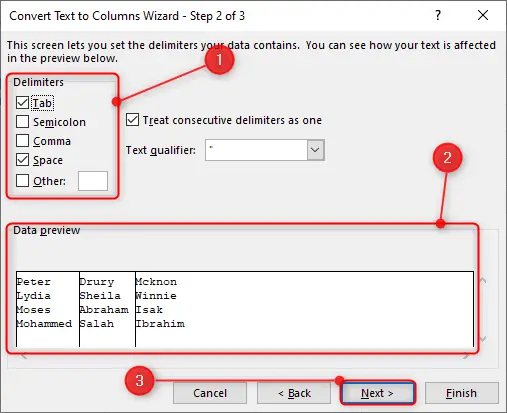This screenshot has height=413, width=507.
Task: Open the Text qualifier dropdown arrow
Action: coord(315,150)
